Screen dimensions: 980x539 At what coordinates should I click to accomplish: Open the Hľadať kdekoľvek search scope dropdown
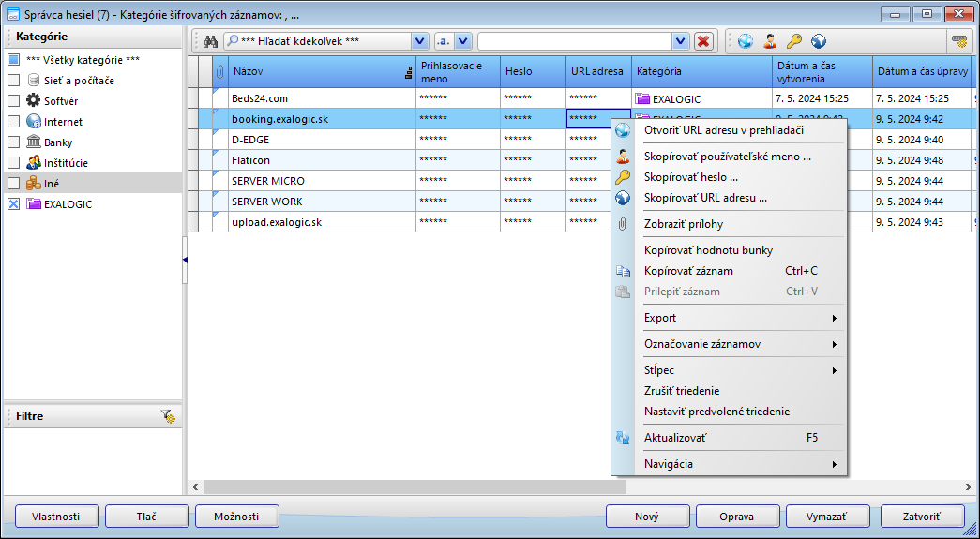[419, 42]
